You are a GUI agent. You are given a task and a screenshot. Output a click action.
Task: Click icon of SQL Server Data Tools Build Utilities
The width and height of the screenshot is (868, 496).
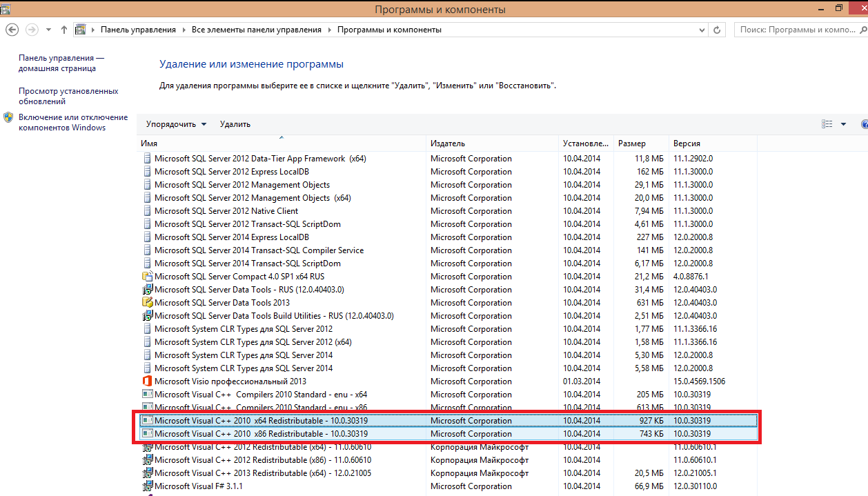(147, 316)
